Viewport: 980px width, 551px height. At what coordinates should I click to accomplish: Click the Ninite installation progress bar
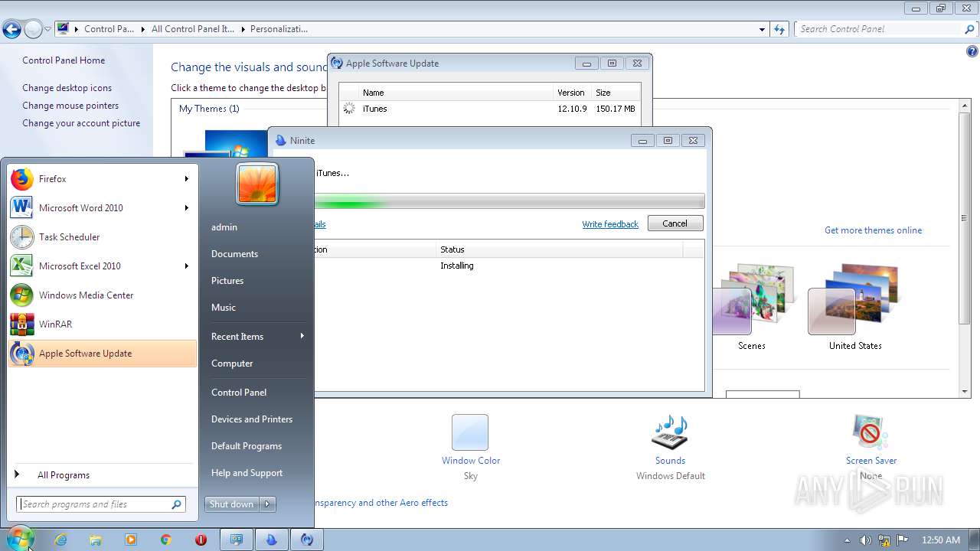[x=509, y=202]
